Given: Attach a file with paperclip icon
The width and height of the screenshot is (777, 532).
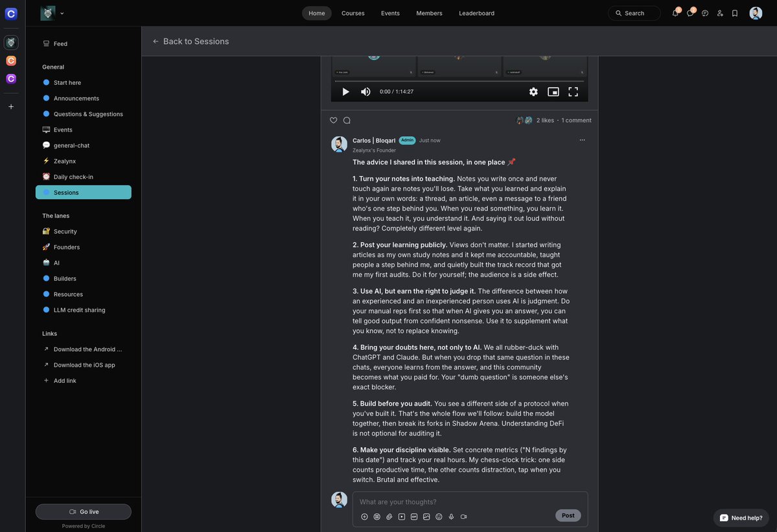Looking at the screenshot, I should (389, 516).
